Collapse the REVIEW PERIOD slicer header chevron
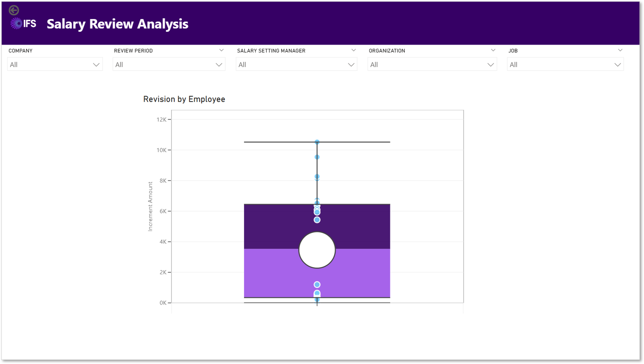 pos(221,51)
